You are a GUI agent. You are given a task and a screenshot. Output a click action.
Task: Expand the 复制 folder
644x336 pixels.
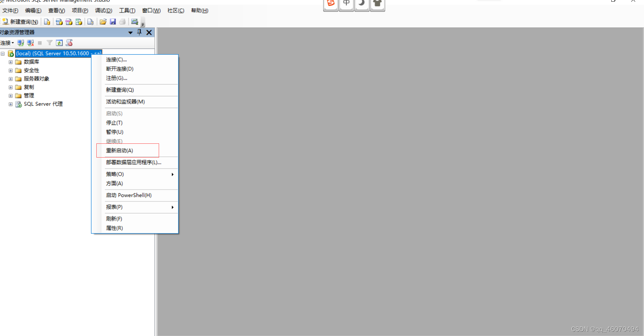point(11,87)
